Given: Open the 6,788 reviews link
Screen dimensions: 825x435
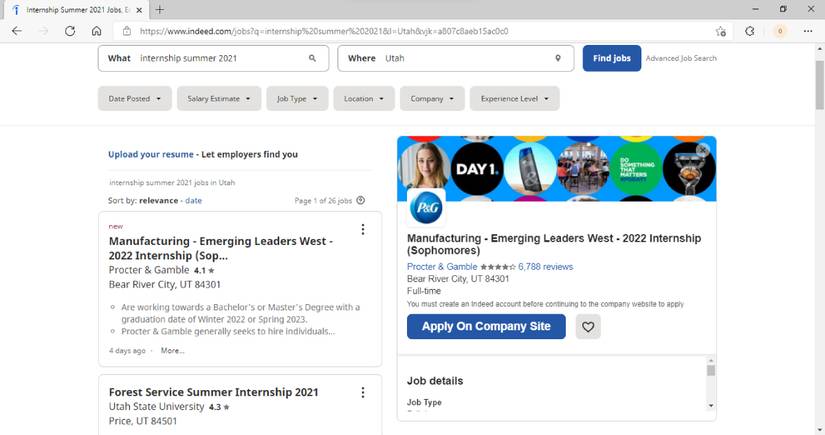Looking at the screenshot, I should click(546, 267).
